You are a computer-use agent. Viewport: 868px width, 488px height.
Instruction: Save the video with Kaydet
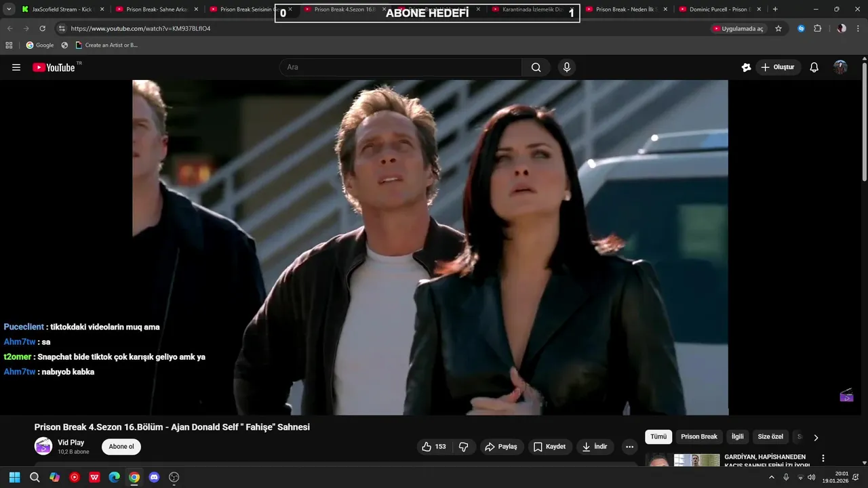click(549, 447)
